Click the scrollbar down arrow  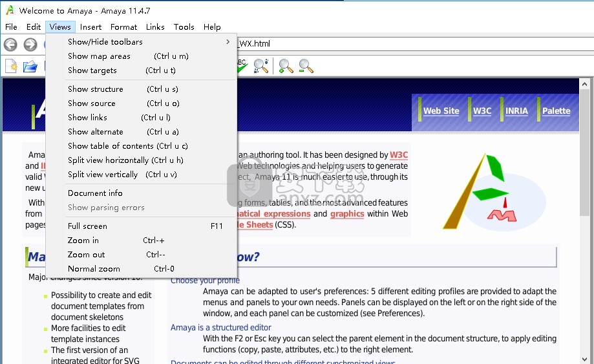tap(584, 359)
